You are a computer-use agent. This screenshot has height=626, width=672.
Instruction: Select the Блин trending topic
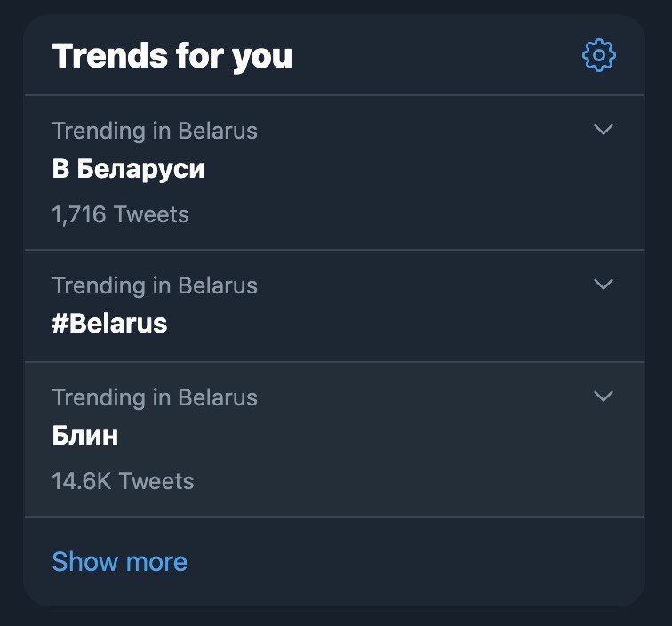[84, 436]
